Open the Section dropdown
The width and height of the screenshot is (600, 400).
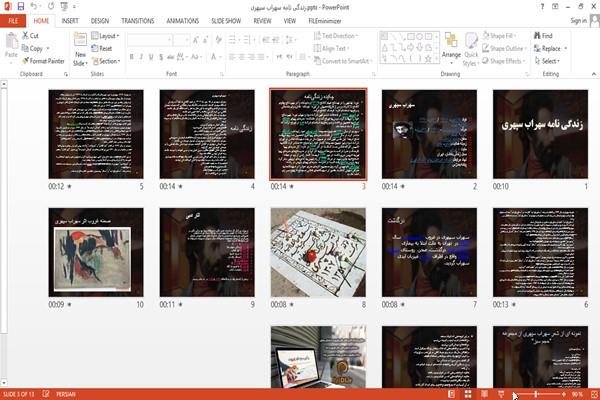pyautogui.click(x=106, y=61)
